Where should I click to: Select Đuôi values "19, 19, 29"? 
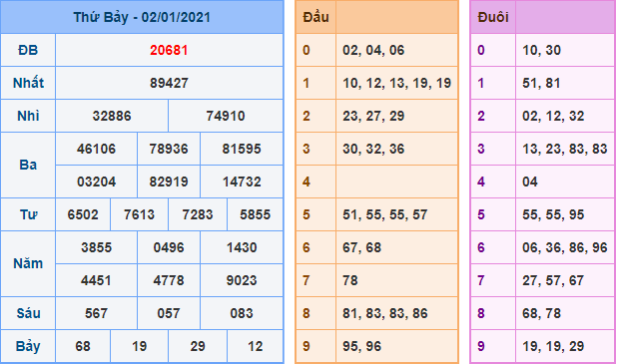(553, 347)
